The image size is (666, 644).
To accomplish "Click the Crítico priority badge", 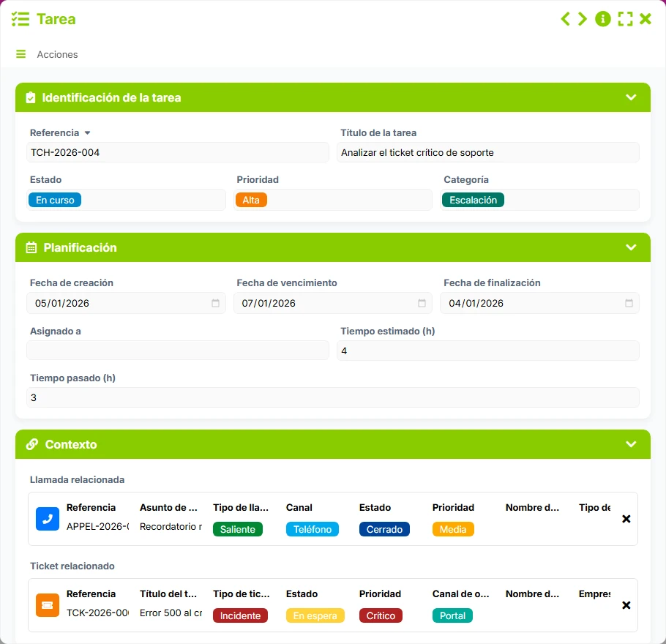I will [x=381, y=615].
